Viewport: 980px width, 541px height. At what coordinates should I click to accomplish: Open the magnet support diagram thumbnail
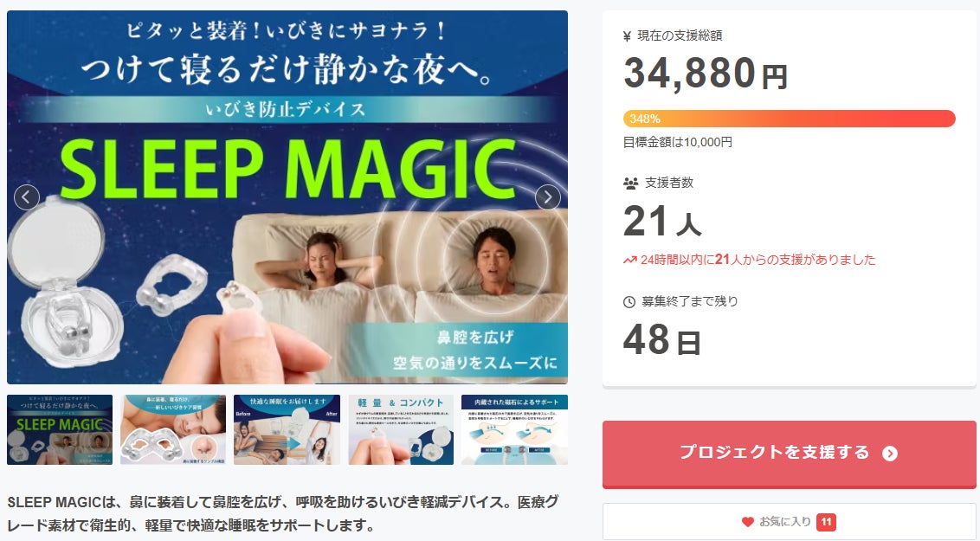click(514, 430)
